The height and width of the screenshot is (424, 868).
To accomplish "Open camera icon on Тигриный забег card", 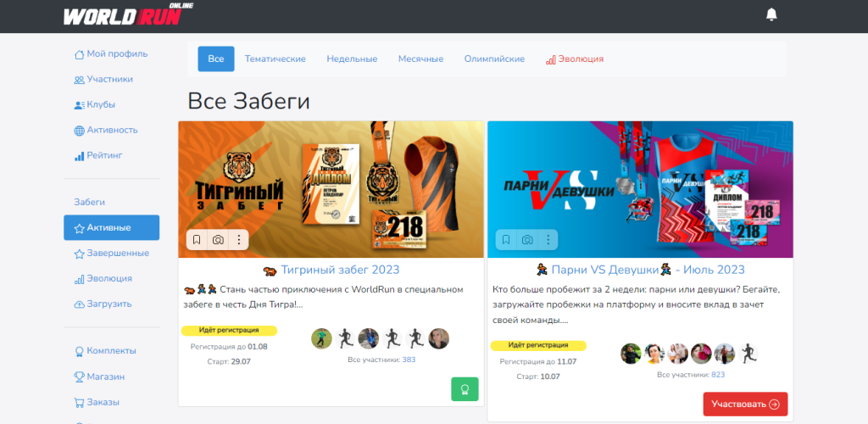I will coord(218,240).
